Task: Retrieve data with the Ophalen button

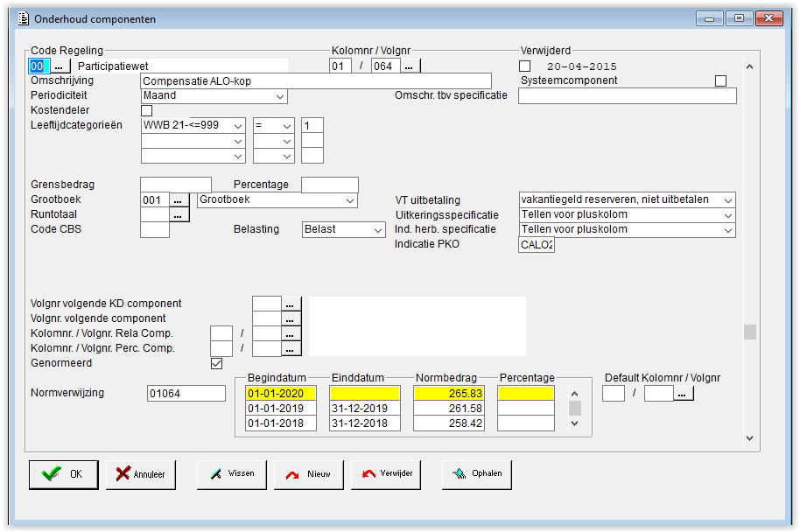Action: pyautogui.click(x=477, y=474)
